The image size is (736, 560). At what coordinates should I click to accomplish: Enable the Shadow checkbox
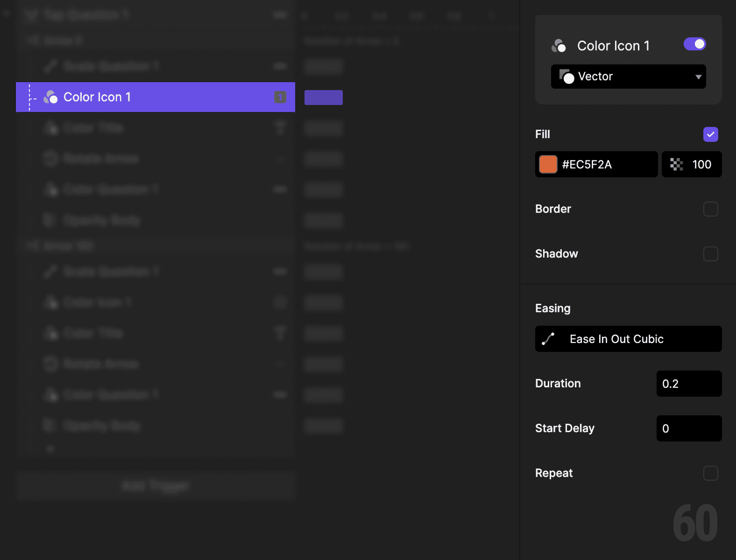tap(711, 254)
